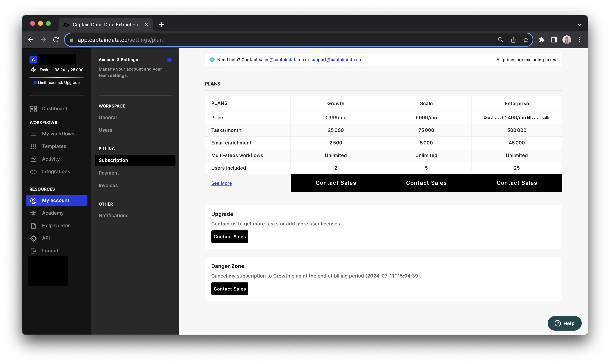Click the My workflows list icon
Image resolution: width=610 pixels, height=364 pixels.
[33, 134]
